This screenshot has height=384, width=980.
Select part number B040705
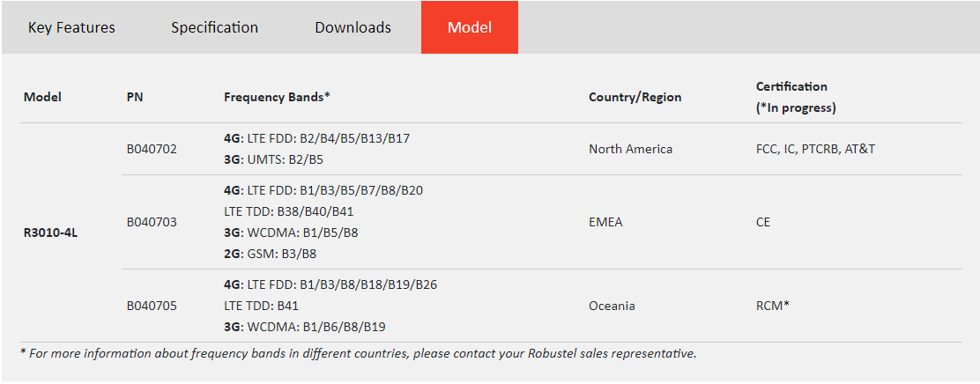152,306
